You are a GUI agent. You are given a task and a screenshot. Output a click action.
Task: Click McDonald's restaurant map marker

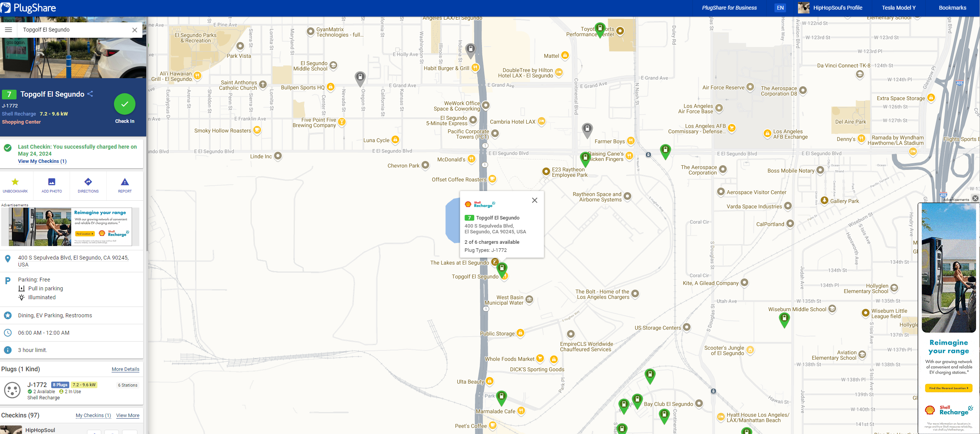471,159
